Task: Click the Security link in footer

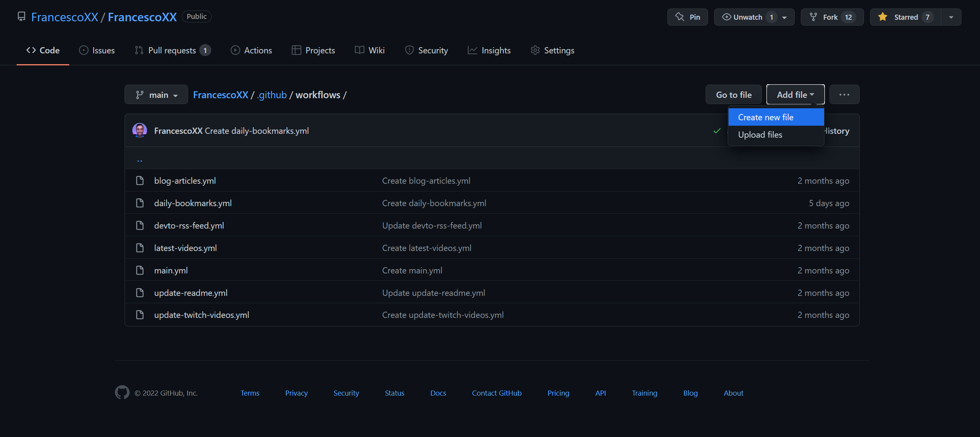Action: 346,393
